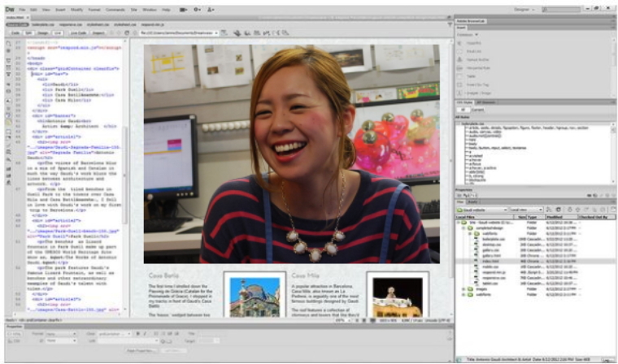
Task: Open the Local view dropdown
Action: point(526,210)
